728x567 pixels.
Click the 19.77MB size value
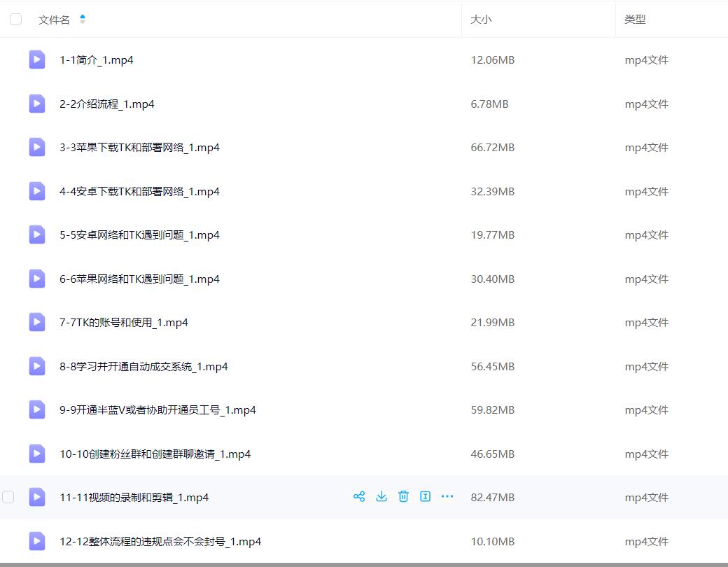[493, 235]
